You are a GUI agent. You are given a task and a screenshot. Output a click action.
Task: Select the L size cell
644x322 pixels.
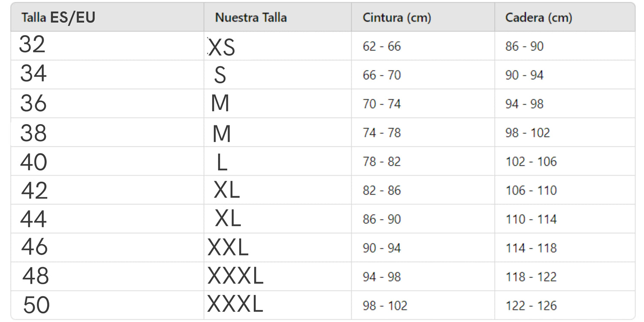pyautogui.click(x=222, y=163)
